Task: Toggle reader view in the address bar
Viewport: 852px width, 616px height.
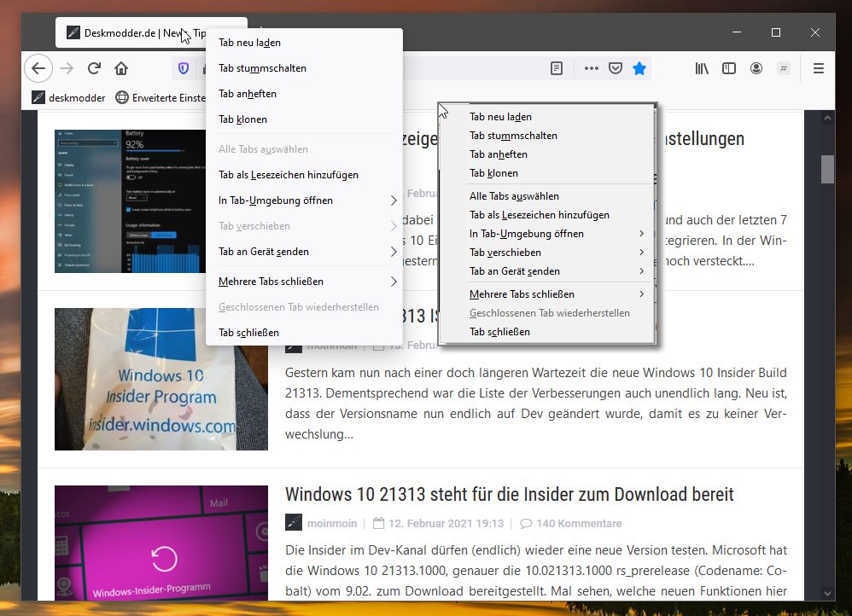Action: (x=557, y=68)
